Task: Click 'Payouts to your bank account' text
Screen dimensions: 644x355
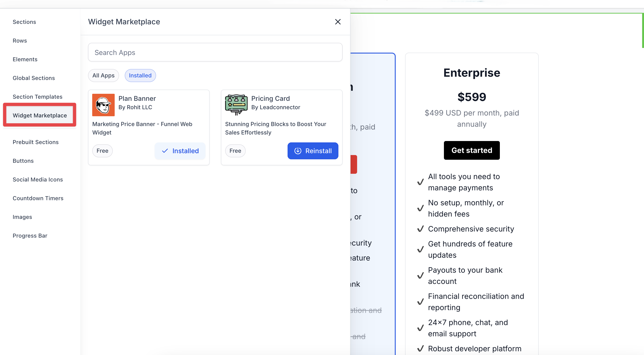Action: click(x=465, y=276)
